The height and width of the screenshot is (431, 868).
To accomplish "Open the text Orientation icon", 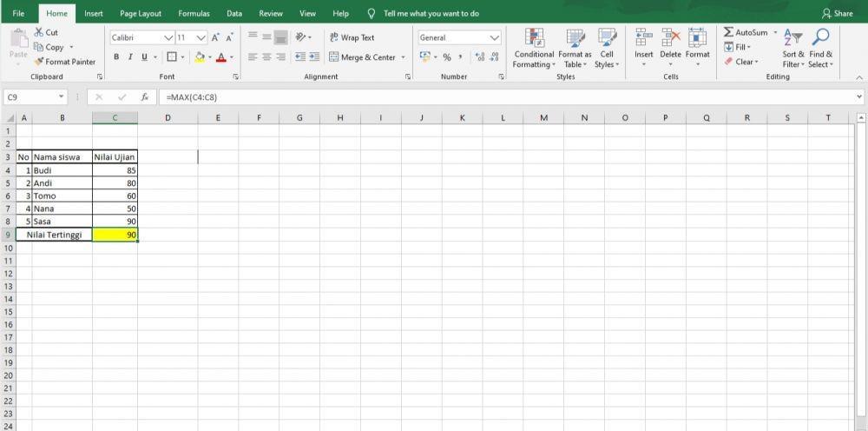I will pyautogui.click(x=300, y=37).
